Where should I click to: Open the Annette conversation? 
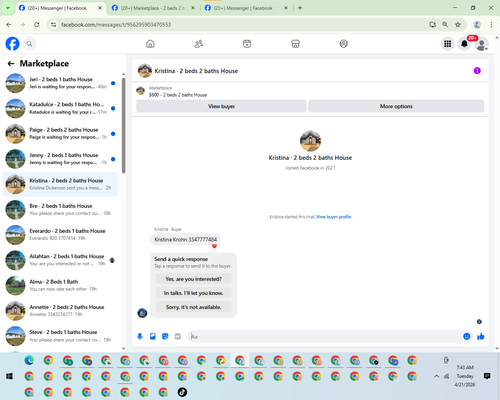60,311
